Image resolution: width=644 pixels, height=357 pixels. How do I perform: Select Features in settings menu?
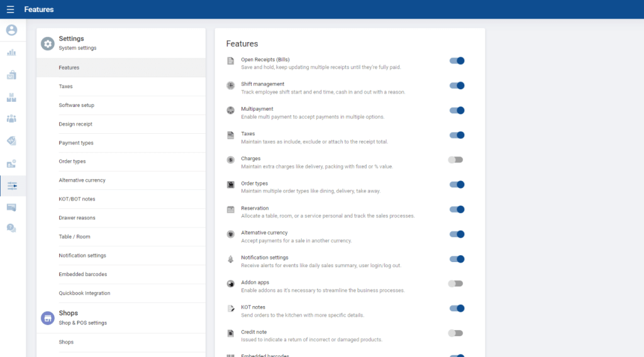pos(121,68)
